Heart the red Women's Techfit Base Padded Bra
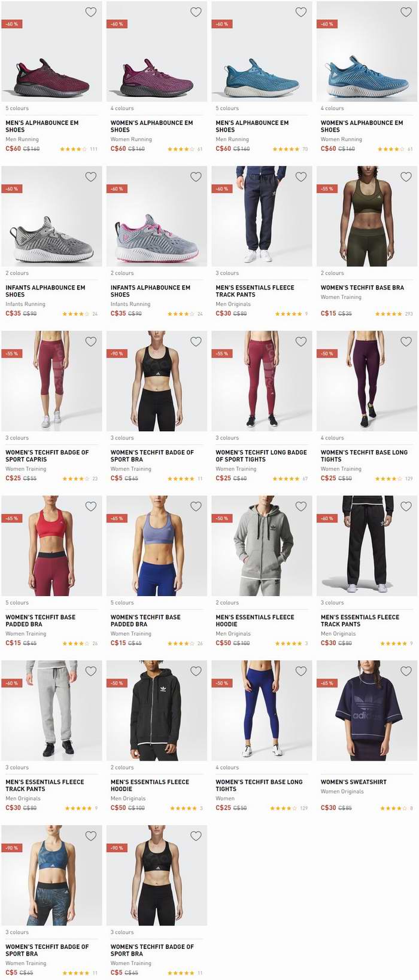The height and width of the screenshot is (980, 419). (91, 506)
